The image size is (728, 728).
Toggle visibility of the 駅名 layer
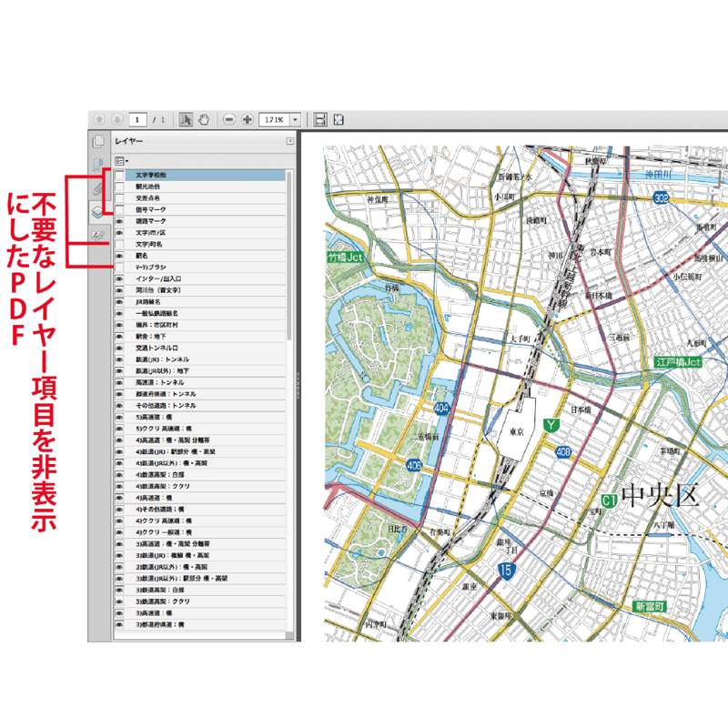point(119,256)
